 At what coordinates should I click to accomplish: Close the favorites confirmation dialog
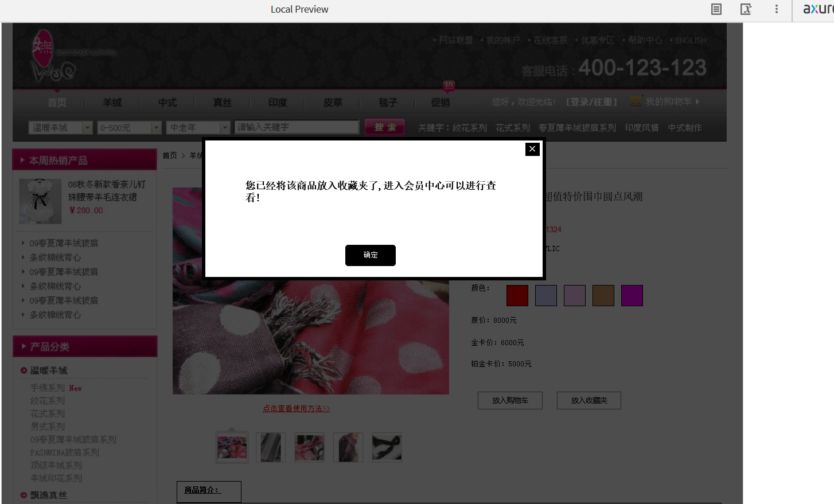pyautogui.click(x=532, y=149)
